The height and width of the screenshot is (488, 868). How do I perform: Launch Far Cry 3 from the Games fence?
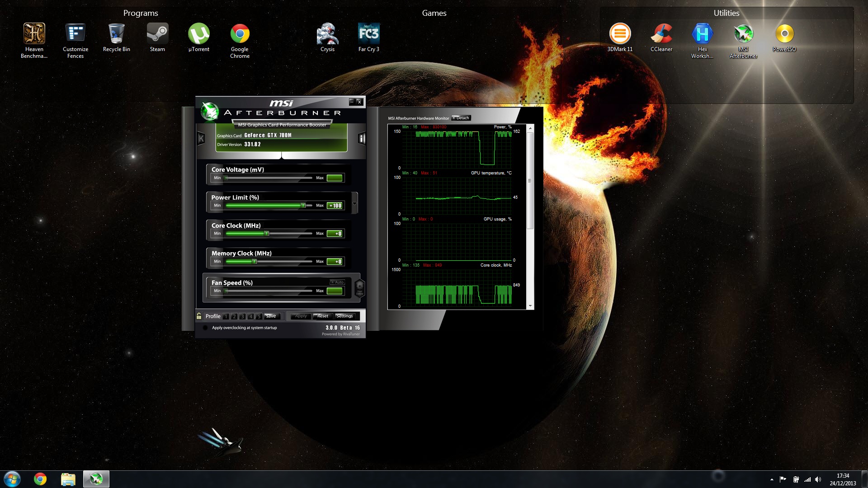point(369,38)
